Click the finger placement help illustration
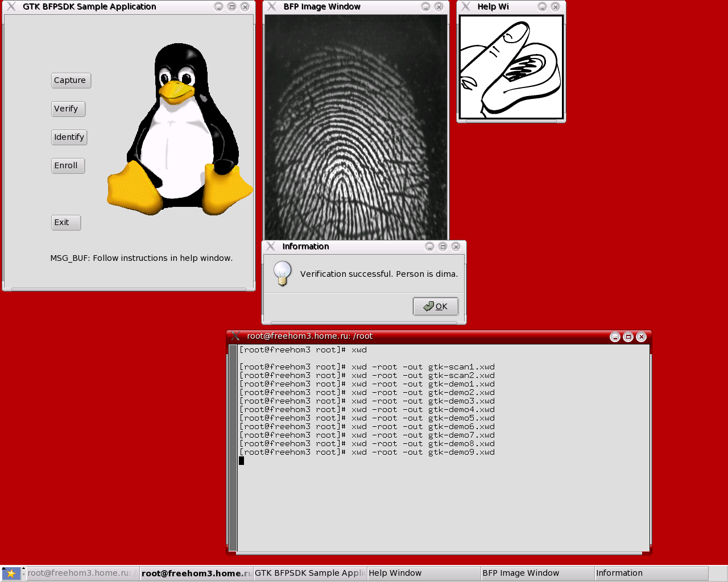728x582 pixels. pos(511,67)
